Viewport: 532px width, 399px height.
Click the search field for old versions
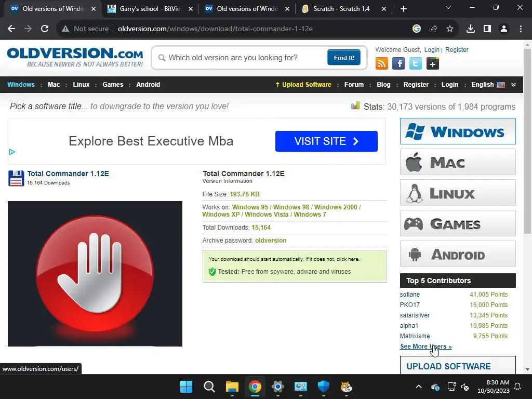(x=241, y=58)
